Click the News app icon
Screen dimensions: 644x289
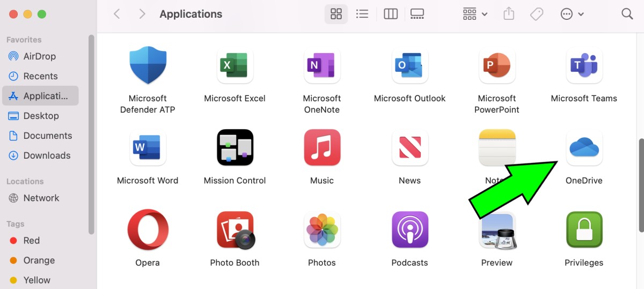point(409,147)
